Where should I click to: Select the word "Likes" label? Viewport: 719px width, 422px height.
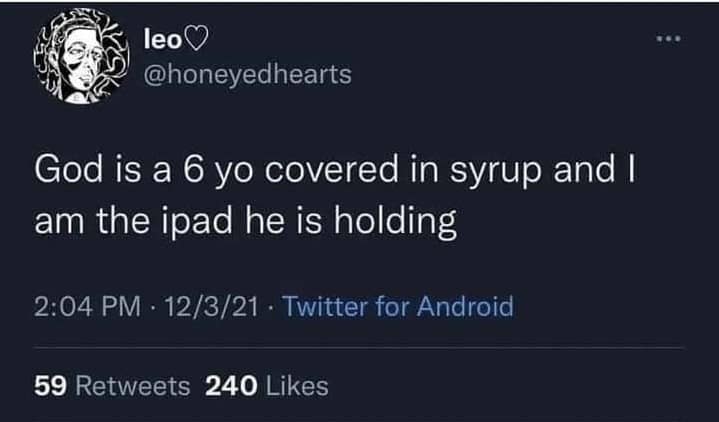297,386
